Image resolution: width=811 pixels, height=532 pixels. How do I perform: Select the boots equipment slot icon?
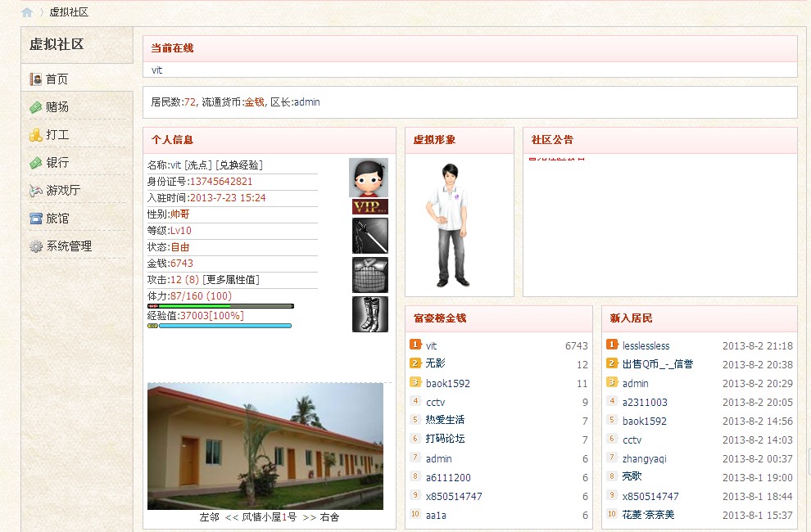pyautogui.click(x=369, y=314)
